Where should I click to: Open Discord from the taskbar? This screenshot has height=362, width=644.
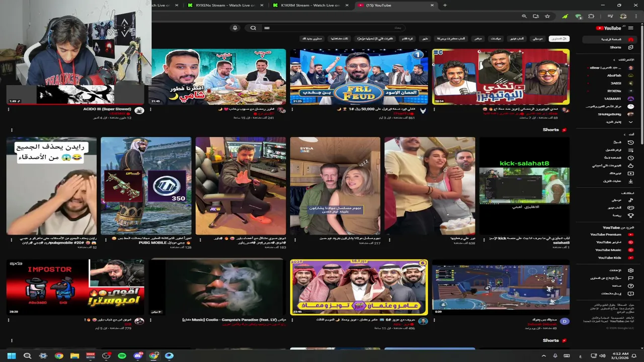pyautogui.click(x=138, y=356)
